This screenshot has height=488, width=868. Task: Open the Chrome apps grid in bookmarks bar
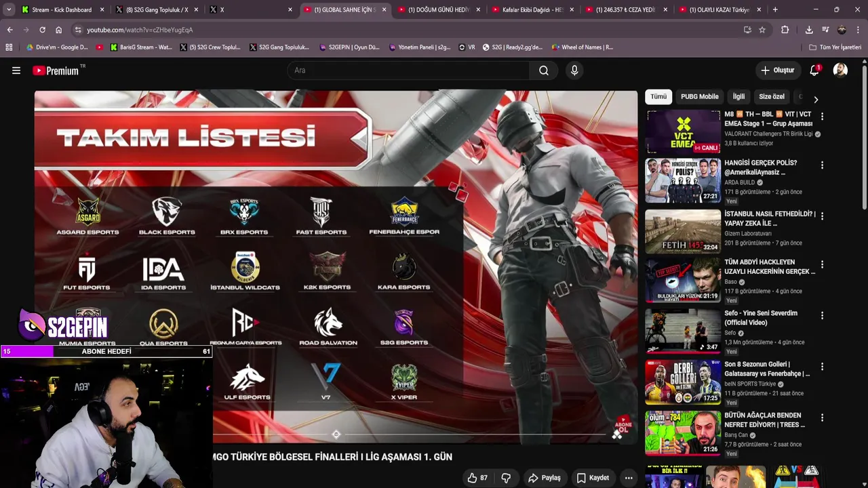click(9, 47)
